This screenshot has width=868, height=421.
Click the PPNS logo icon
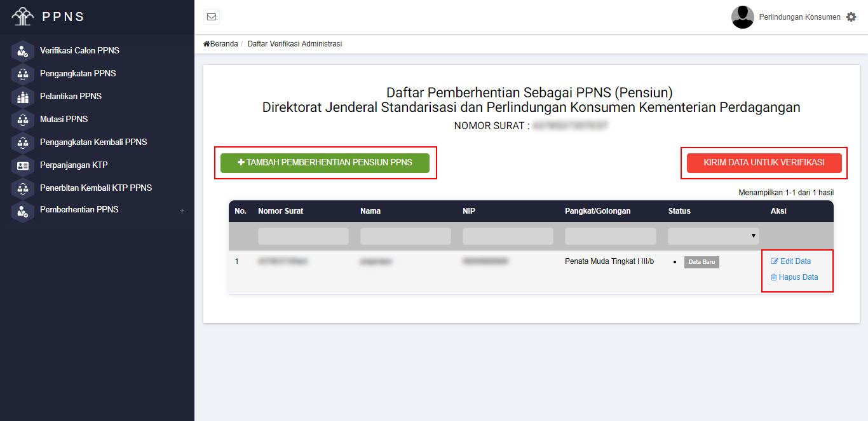coord(23,17)
